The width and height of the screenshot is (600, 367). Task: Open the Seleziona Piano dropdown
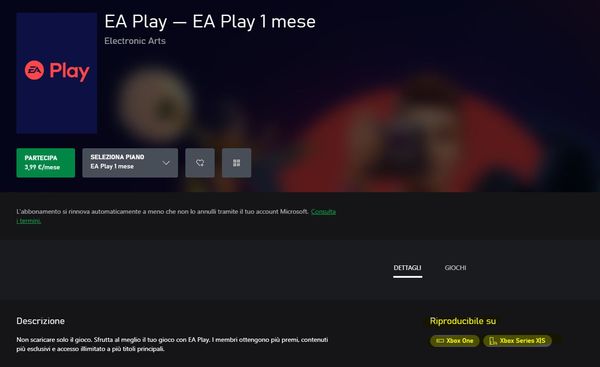[x=130, y=163]
